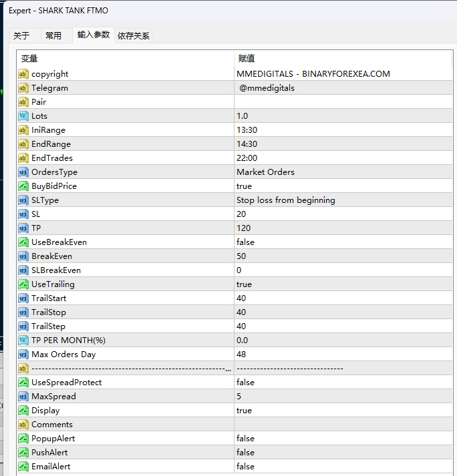Image resolution: width=457 pixels, height=476 pixels.
Task: Click the string icon beside Telegram
Action: click(x=23, y=88)
